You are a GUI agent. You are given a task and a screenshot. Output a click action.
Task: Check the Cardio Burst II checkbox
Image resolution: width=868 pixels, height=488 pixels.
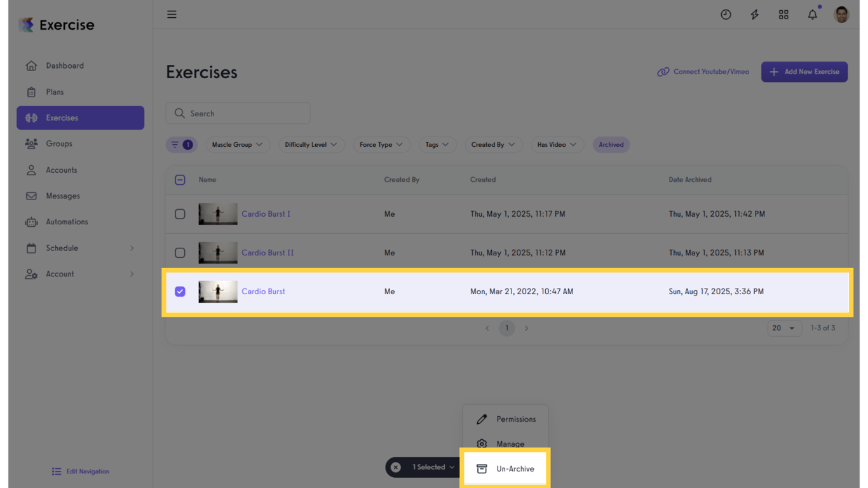pyautogui.click(x=180, y=253)
